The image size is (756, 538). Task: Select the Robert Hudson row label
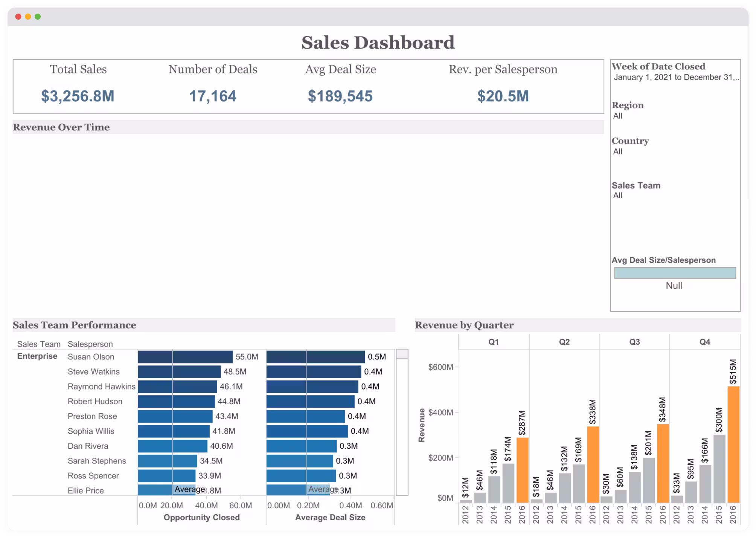95,402
